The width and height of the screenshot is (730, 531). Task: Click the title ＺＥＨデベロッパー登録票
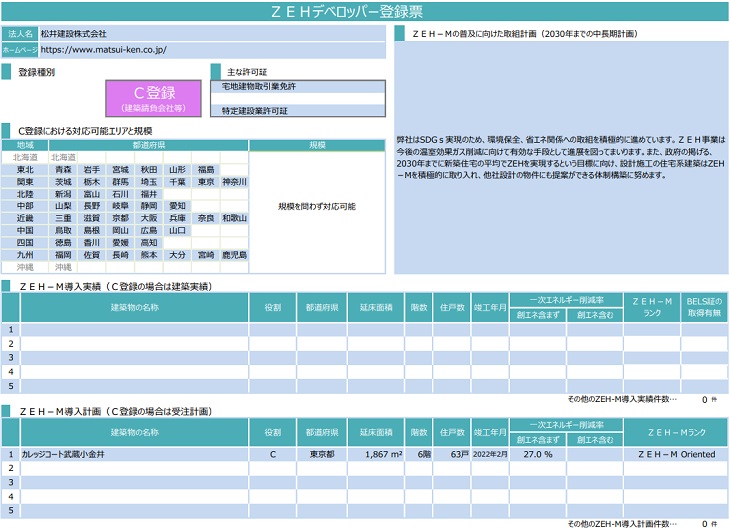pyautogui.click(x=347, y=12)
